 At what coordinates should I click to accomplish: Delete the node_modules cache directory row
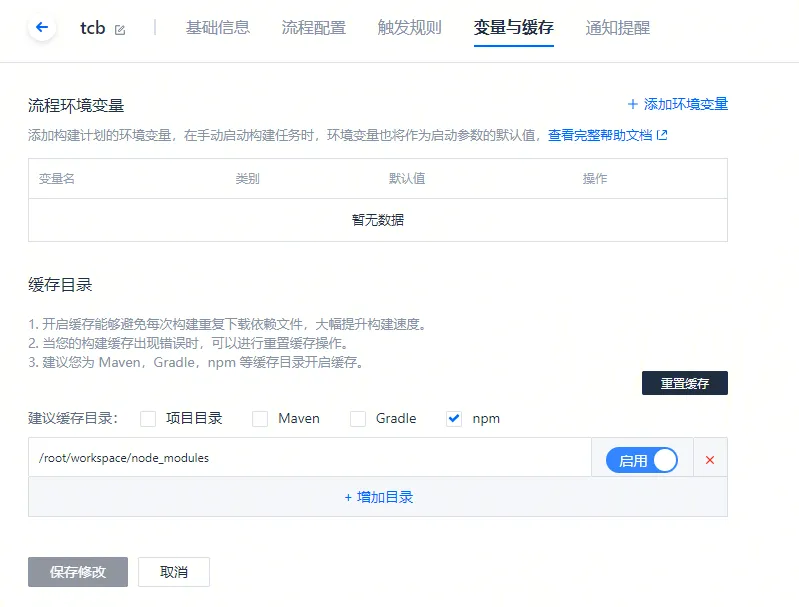pyautogui.click(x=710, y=460)
